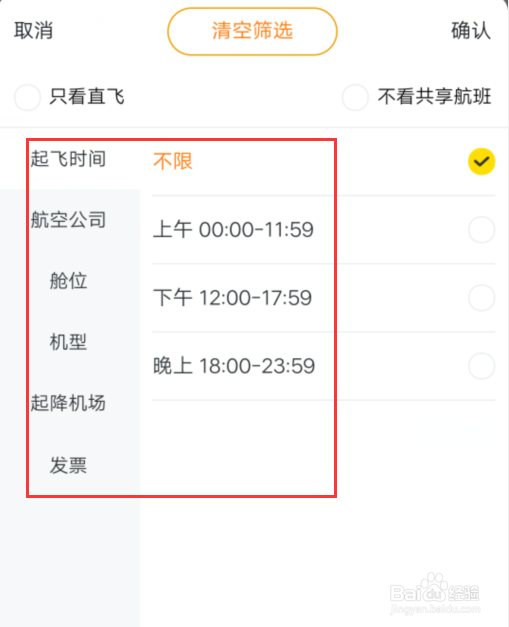Switch to the 发票 filter category

68,465
